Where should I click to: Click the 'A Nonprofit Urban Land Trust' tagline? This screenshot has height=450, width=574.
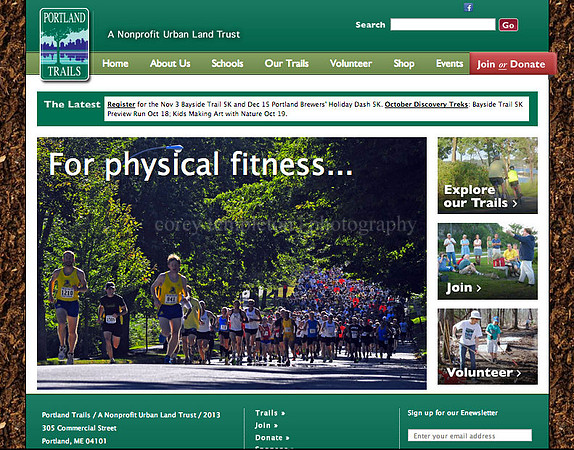coord(174,34)
